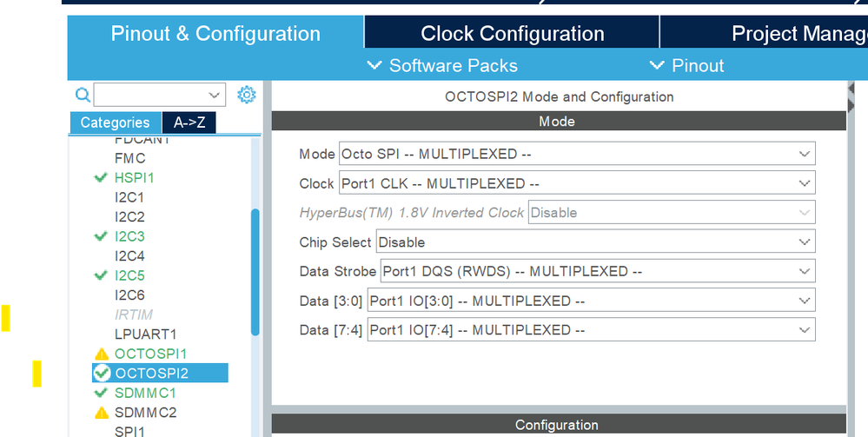868x437 pixels.
Task: Switch to the A->Z tab
Action: (189, 122)
